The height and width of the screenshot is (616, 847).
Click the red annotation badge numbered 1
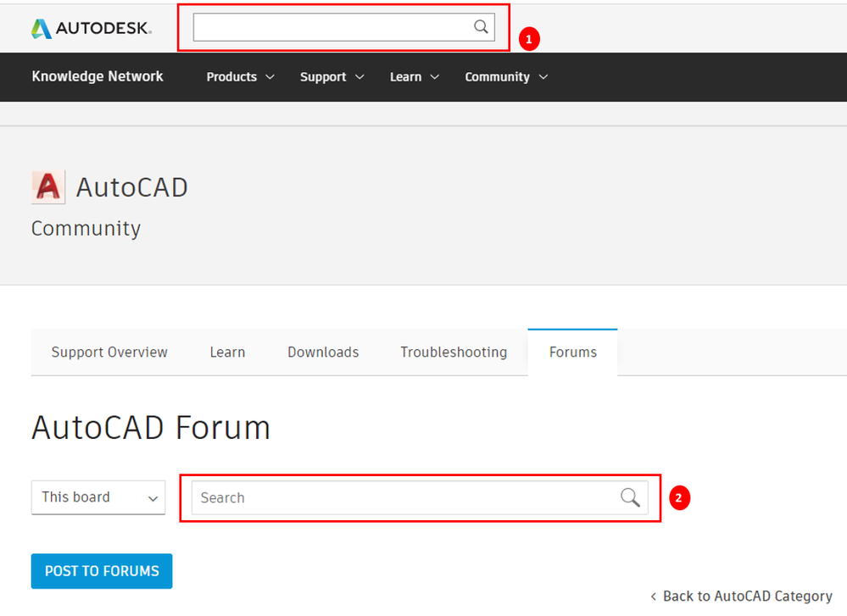(x=529, y=38)
